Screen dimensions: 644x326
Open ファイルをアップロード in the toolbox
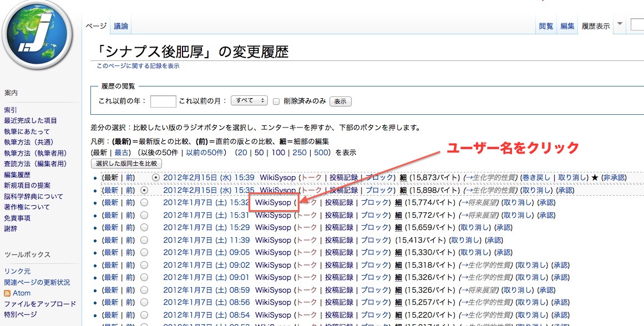[x=40, y=304]
